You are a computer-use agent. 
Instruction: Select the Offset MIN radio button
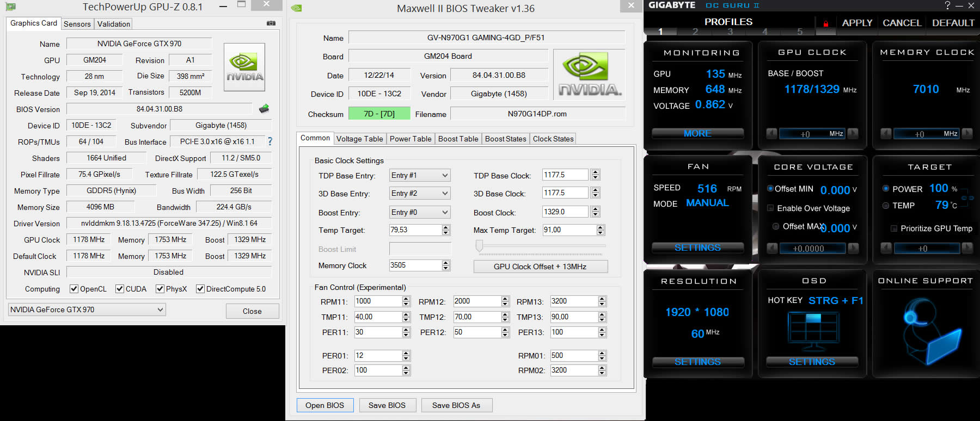pyautogui.click(x=770, y=189)
